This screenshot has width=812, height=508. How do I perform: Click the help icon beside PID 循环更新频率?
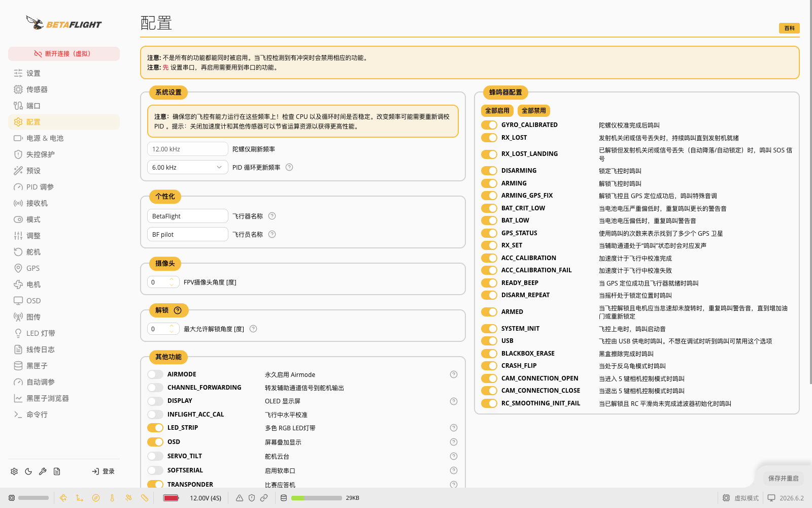point(289,167)
